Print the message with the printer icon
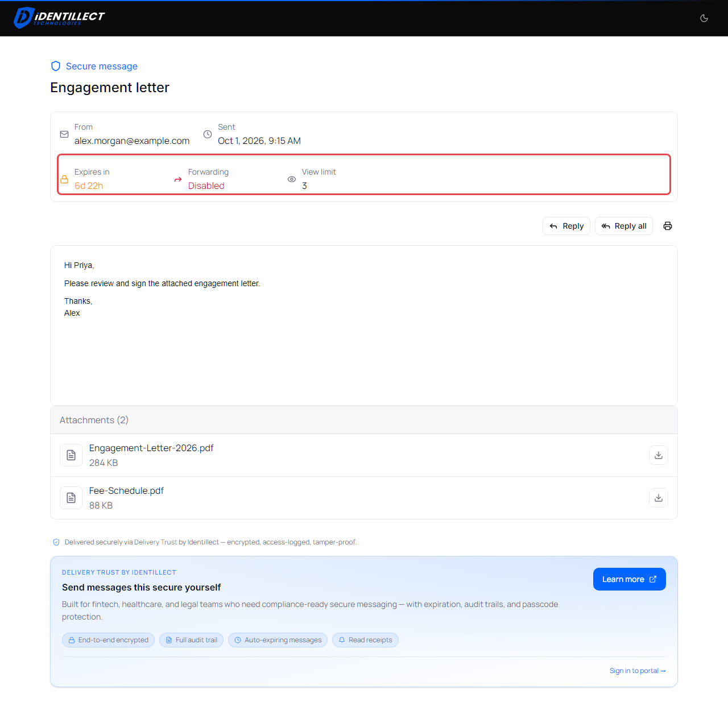Image resolution: width=728 pixels, height=710 pixels. [x=668, y=226]
